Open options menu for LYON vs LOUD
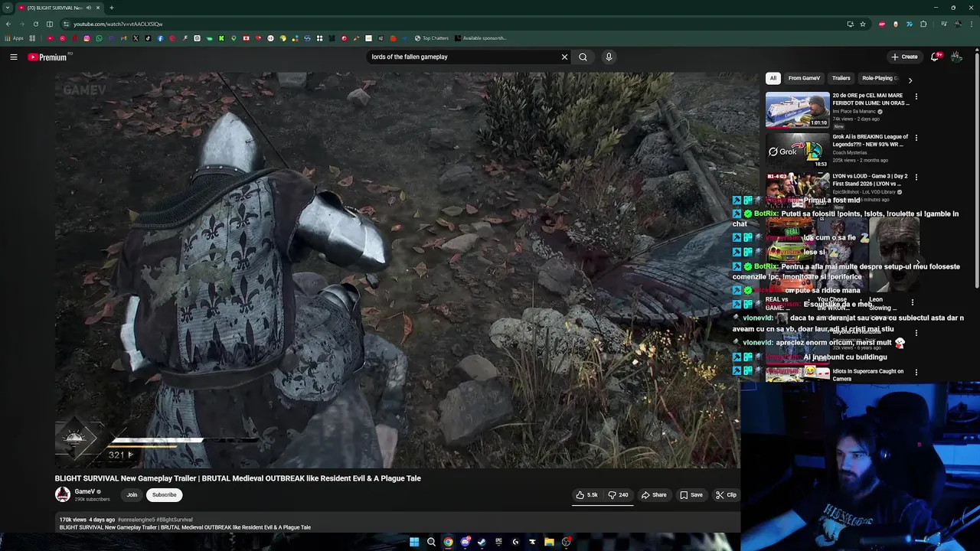980x551 pixels. pos(916,178)
